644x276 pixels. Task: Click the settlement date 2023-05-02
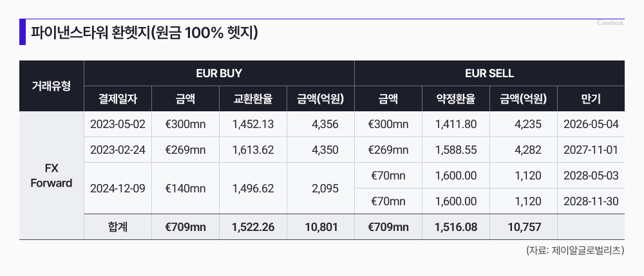[118, 124]
